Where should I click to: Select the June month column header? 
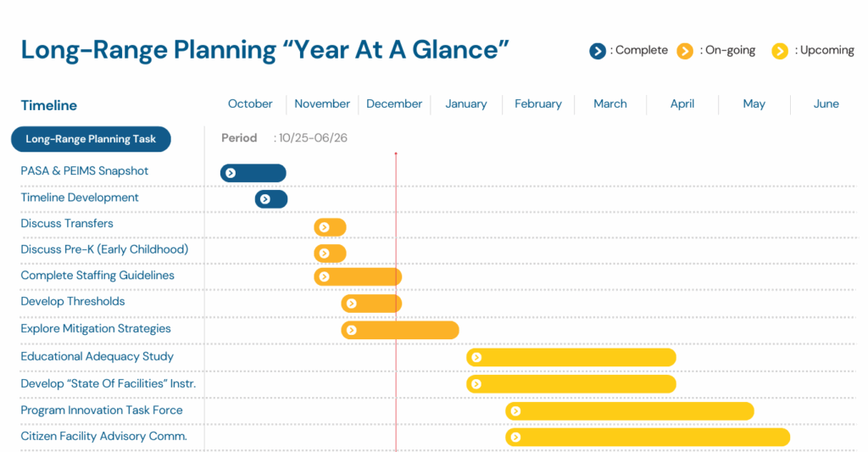(x=826, y=104)
